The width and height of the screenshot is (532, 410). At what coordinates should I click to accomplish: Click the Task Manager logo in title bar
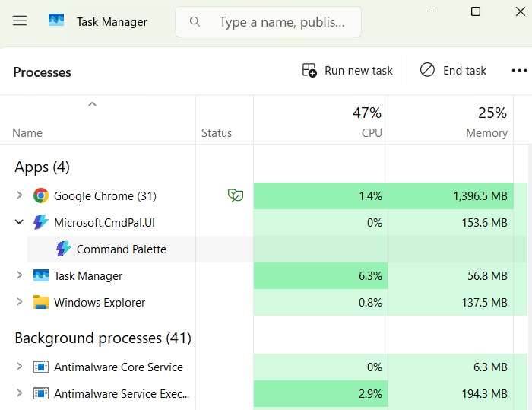point(56,21)
